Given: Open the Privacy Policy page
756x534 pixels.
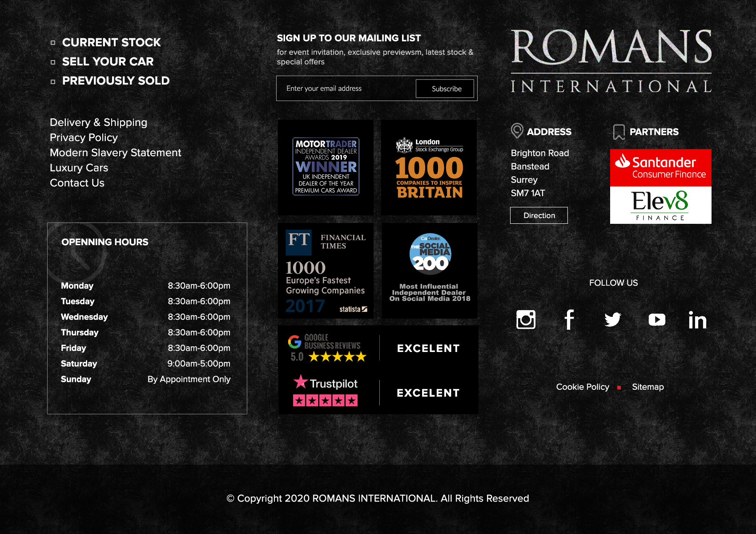Looking at the screenshot, I should [x=84, y=138].
